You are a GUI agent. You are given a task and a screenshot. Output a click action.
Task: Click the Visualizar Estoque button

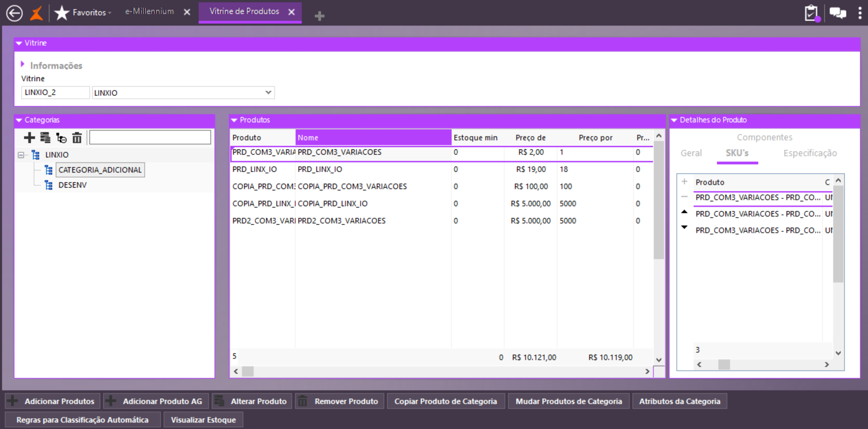click(203, 420)
